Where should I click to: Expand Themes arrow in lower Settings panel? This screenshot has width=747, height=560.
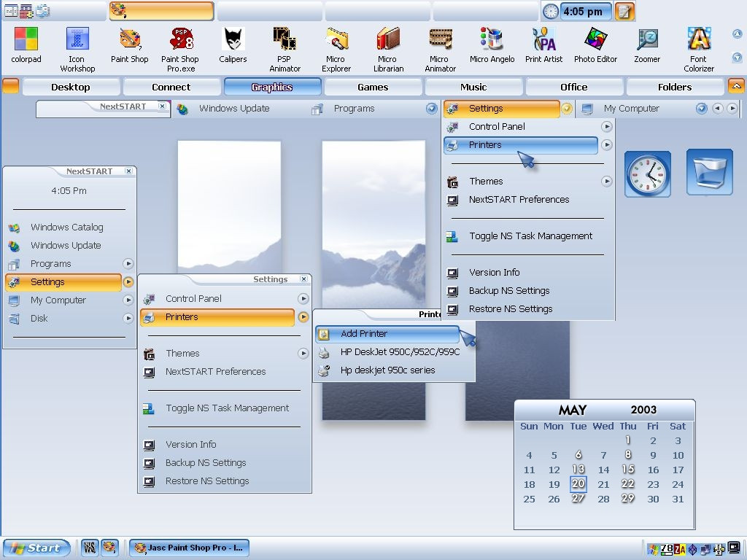[303, 354]
